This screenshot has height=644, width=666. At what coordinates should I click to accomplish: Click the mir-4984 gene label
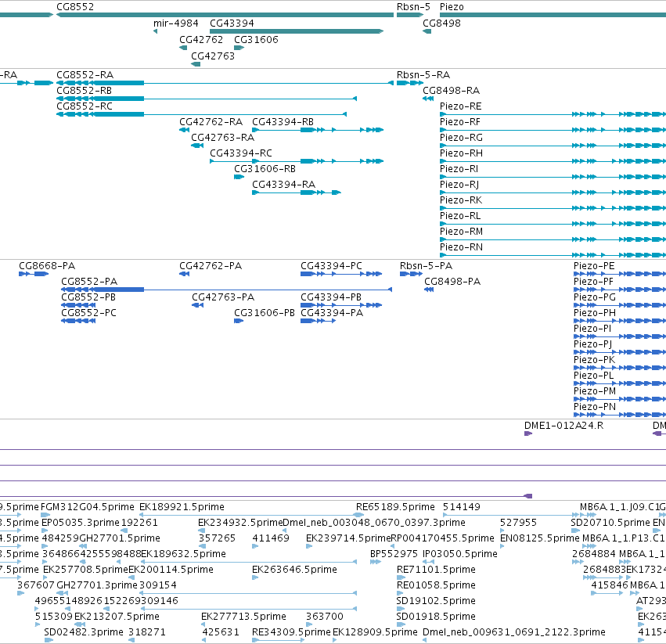pos(176,23)
